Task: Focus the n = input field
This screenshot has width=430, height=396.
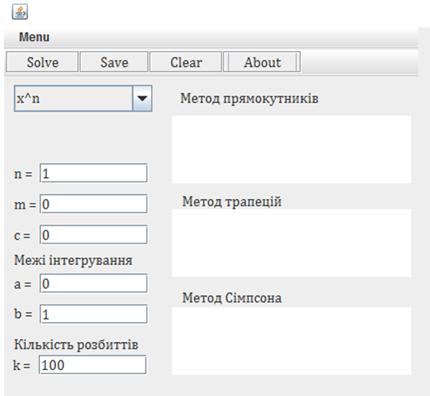Action: click(93, 173)
